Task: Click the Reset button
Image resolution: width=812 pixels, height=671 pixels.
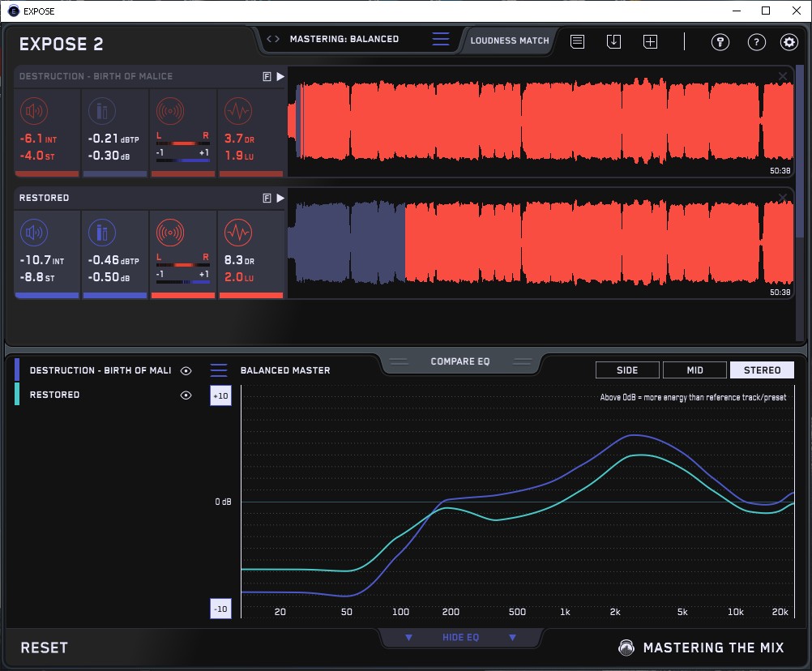Action: coord(45,647)
